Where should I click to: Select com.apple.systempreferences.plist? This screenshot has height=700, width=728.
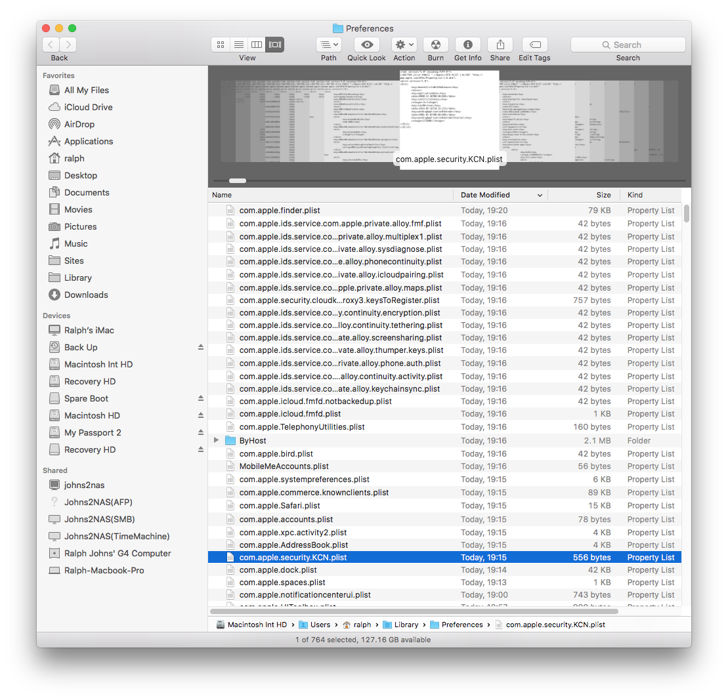coord(445,480)
